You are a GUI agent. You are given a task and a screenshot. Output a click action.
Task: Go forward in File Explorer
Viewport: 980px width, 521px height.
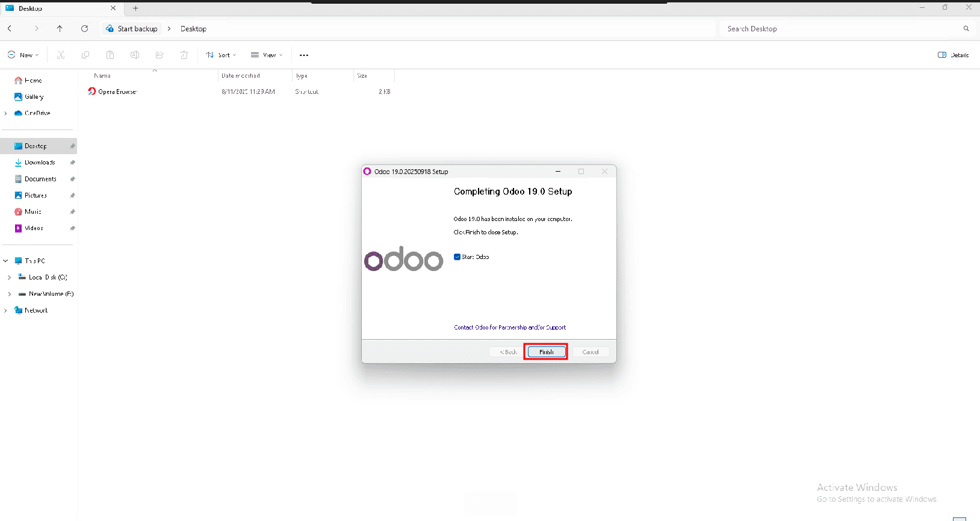click(x=36, y=28)
